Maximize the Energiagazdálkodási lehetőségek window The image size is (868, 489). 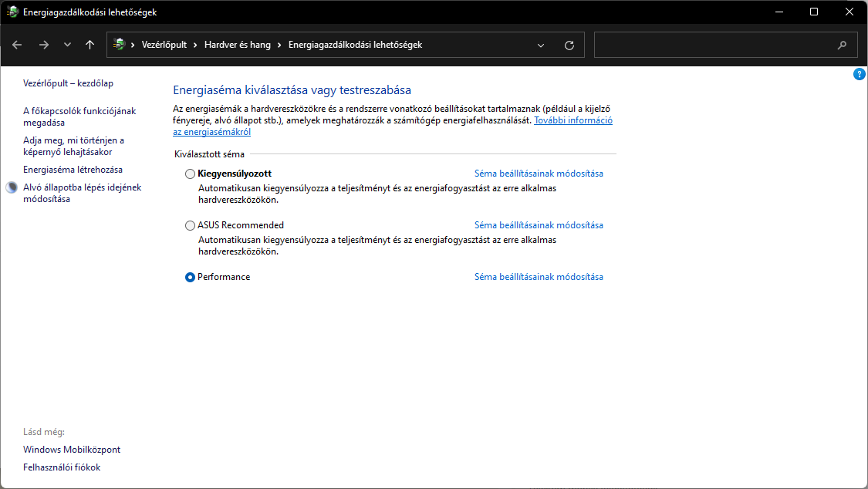tap(814, 12)
